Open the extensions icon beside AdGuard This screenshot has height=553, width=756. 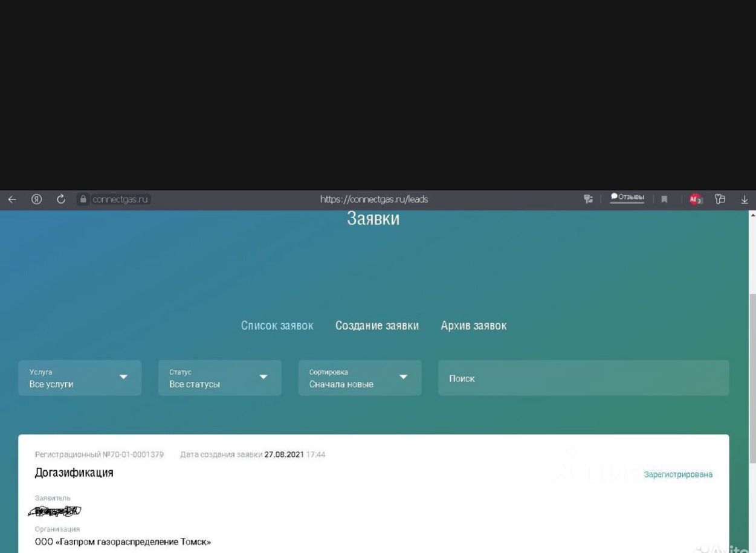tap(720, 199)
